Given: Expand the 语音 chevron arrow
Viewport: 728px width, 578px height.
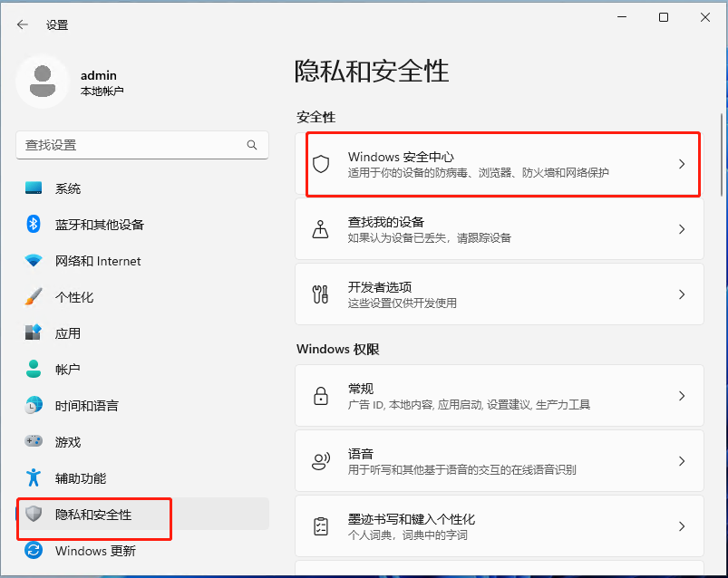Looking at the screenshot, I should point(682,460).
